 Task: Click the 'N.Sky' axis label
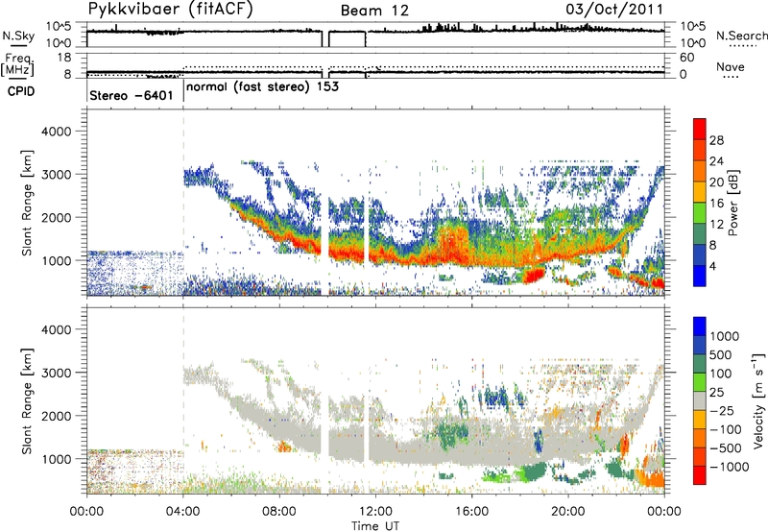tap(18, 36)
